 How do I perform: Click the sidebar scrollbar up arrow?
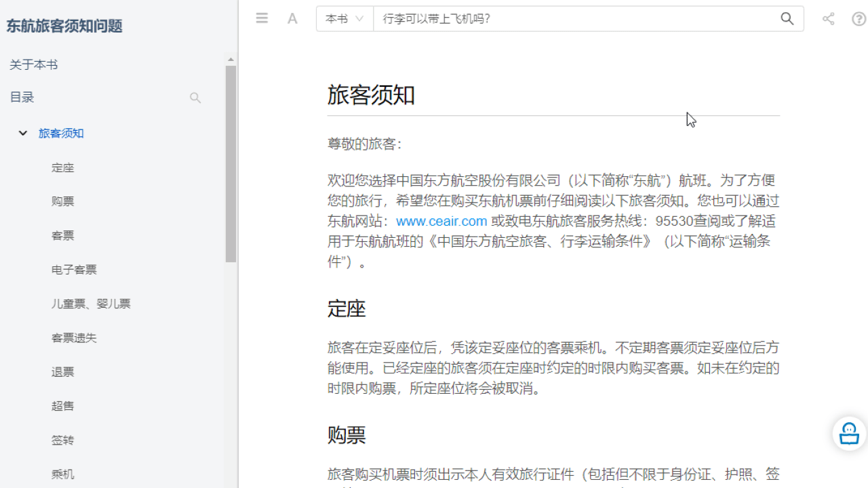coord(231,60)
